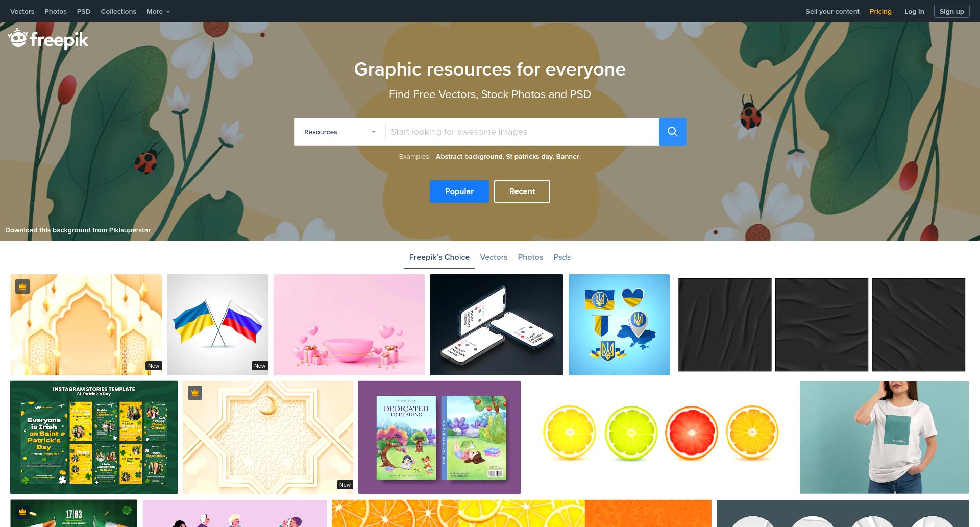
Task: Click the Log in link
Action: click(914, 11)
